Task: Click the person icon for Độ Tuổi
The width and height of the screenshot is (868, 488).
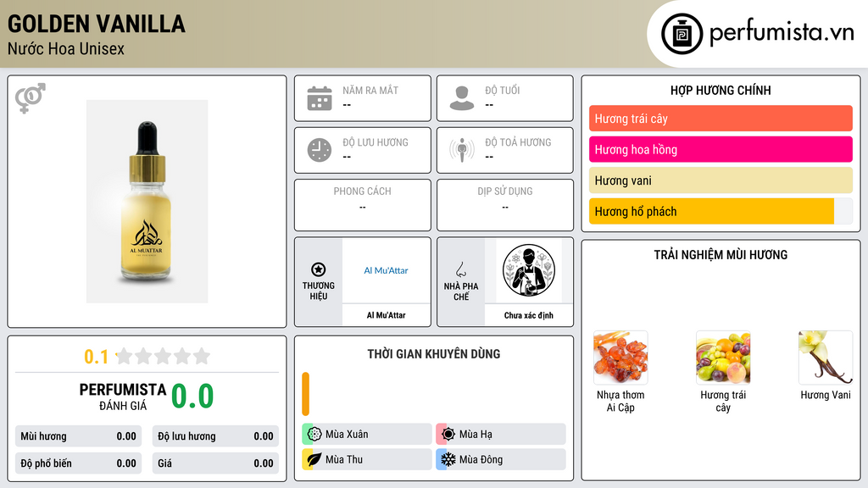Action: click(x=462, y=98)
